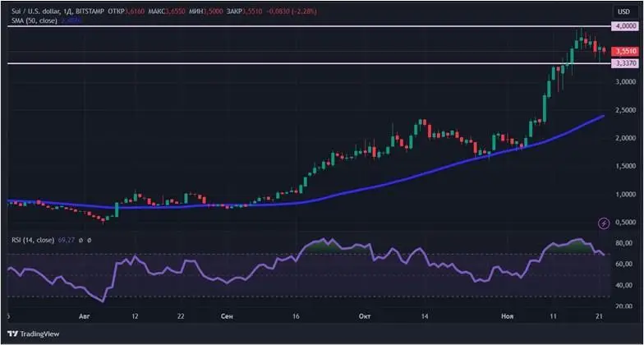
Task: Click the Сен label on time axis
Action: click(x=227, y=315)
